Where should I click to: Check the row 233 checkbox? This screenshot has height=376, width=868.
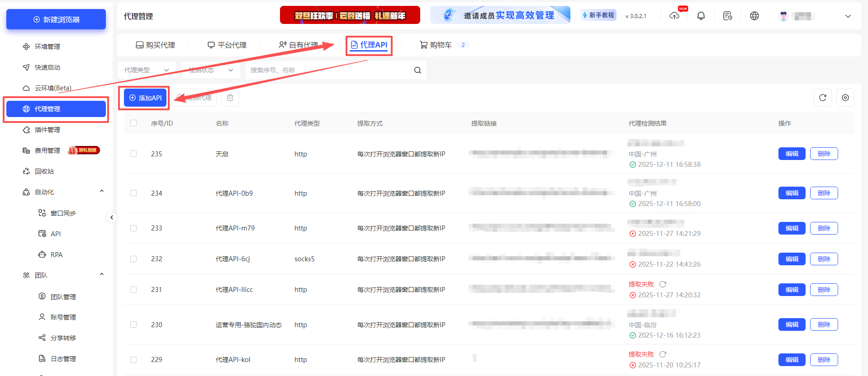click(x=133, y=228)
